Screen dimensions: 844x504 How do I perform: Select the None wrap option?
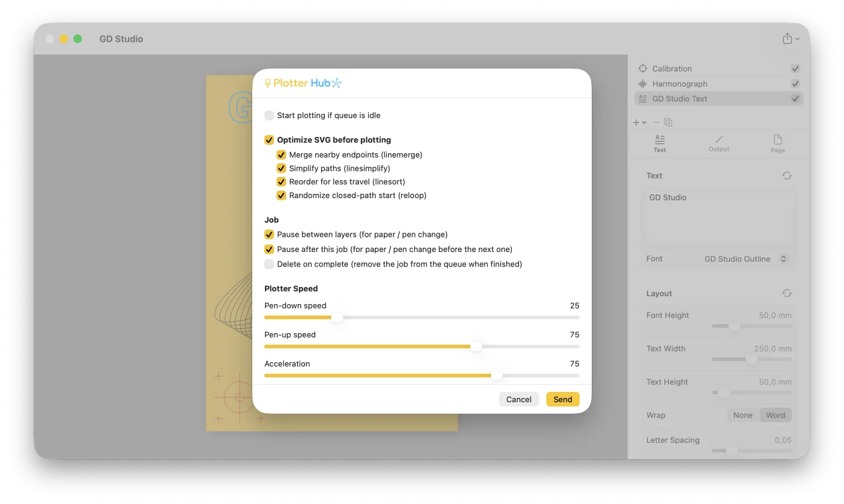click(x=743, y=415)
